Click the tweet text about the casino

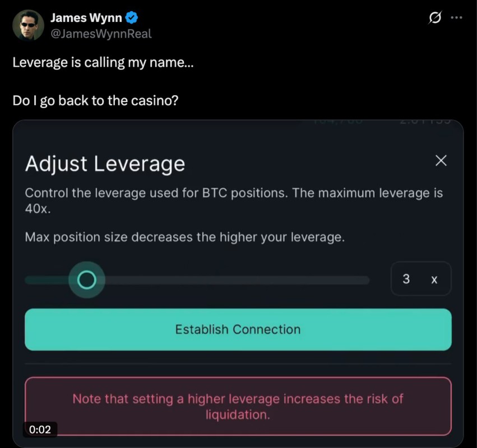pos(95,100)
